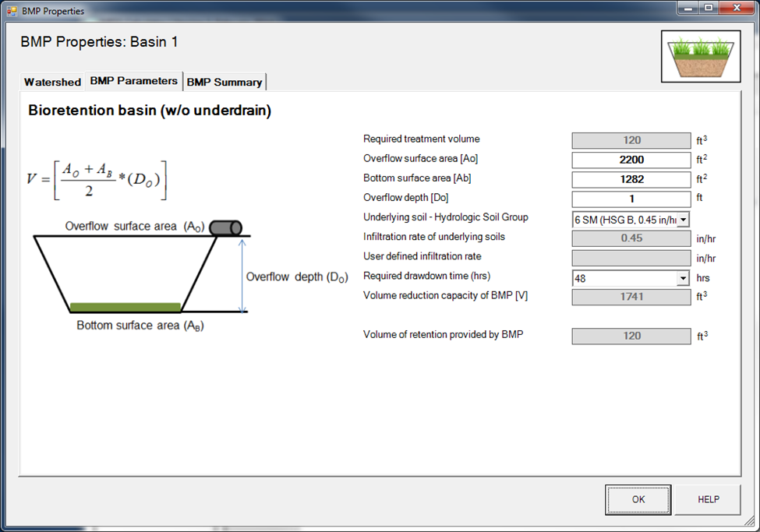Focus the Bottom surface area field

(631, 179)
